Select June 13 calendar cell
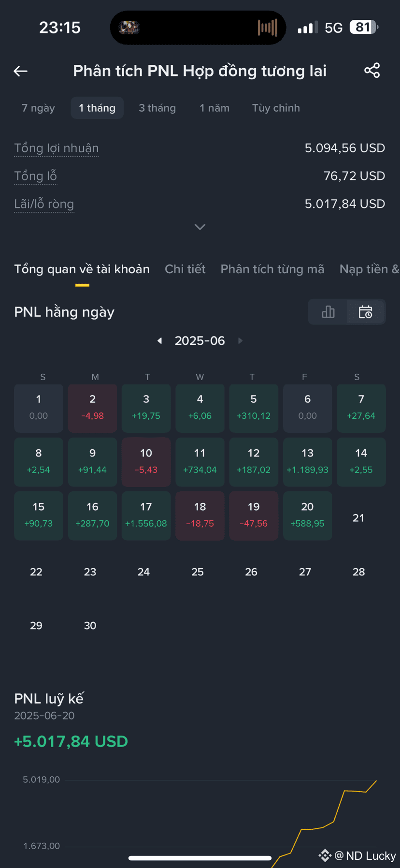The width and height of the screenshot is (400, 868). 307,462
